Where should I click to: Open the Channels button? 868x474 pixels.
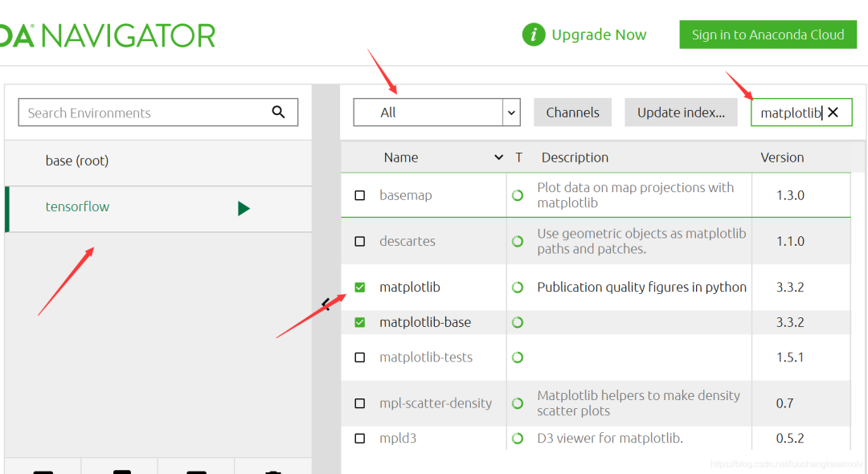[572, 112]
